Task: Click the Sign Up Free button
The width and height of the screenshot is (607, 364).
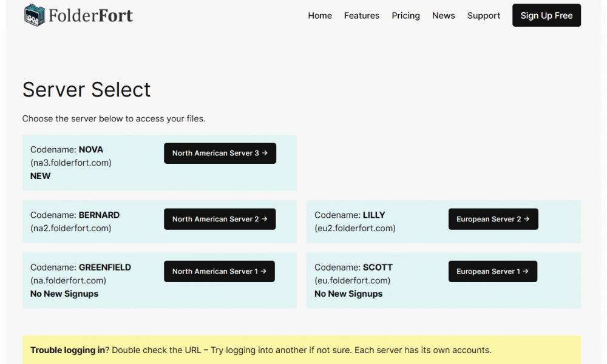Action: (x=546, y=16)
